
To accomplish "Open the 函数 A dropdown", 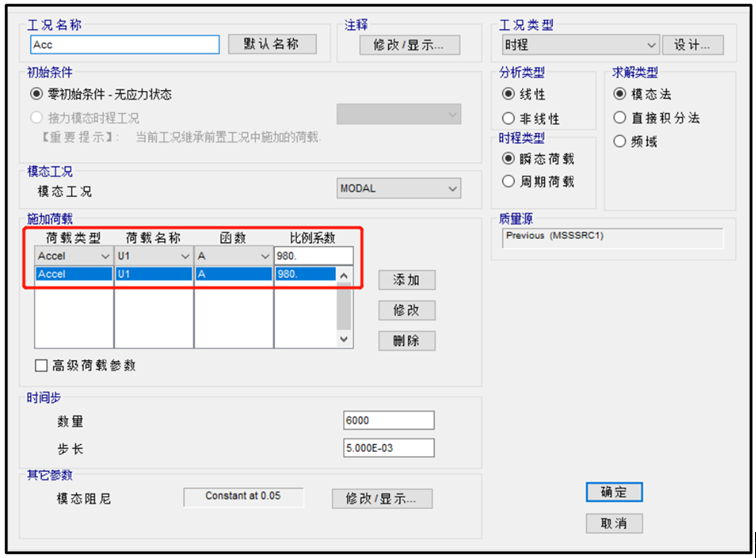I will [233, 256].
